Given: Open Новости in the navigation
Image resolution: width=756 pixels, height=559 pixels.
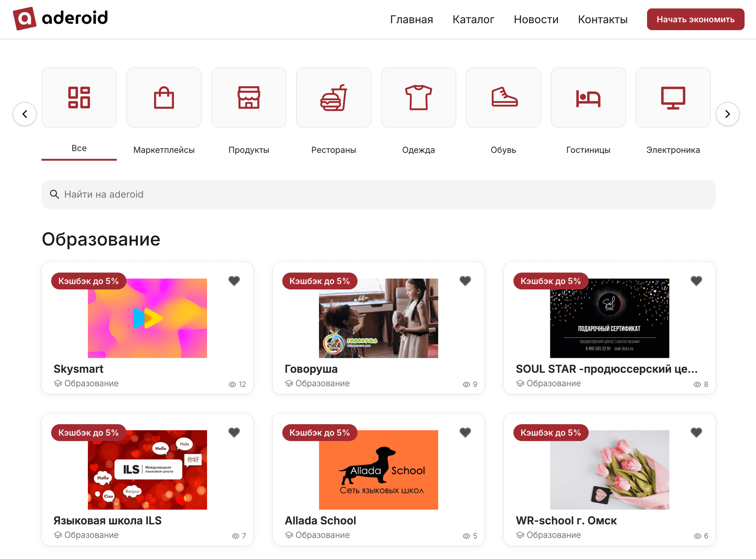Looking at the screenshot, I should coord(536,19).
